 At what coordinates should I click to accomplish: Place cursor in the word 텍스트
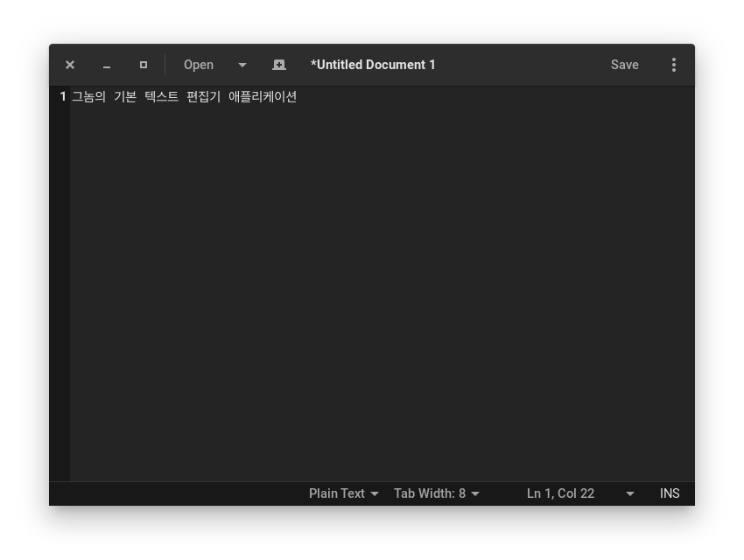162,96
